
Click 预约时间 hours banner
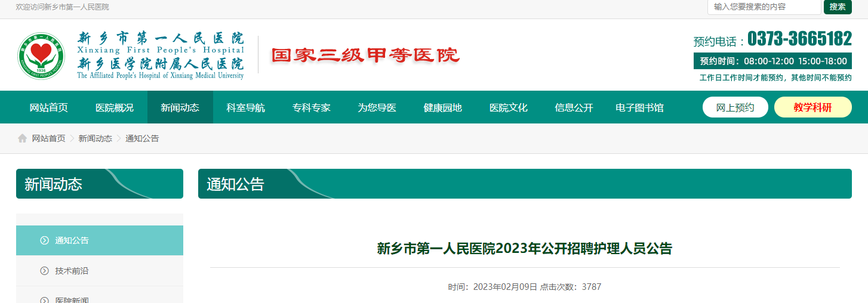click(x=773, y=61)
